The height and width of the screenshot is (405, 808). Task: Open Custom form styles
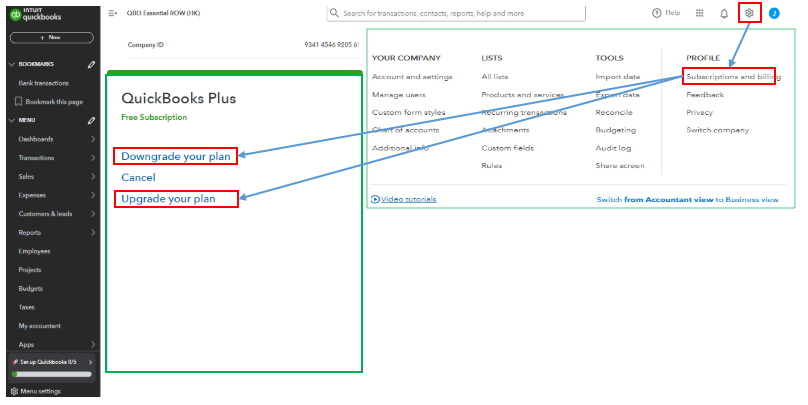tap(409, 112)
